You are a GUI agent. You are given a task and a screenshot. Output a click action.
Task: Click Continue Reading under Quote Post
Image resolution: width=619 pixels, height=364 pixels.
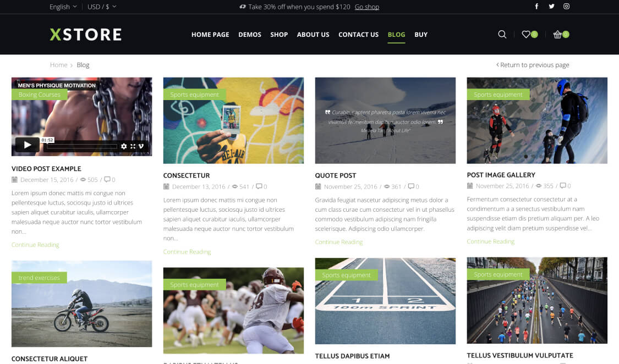tap(339, 242)
